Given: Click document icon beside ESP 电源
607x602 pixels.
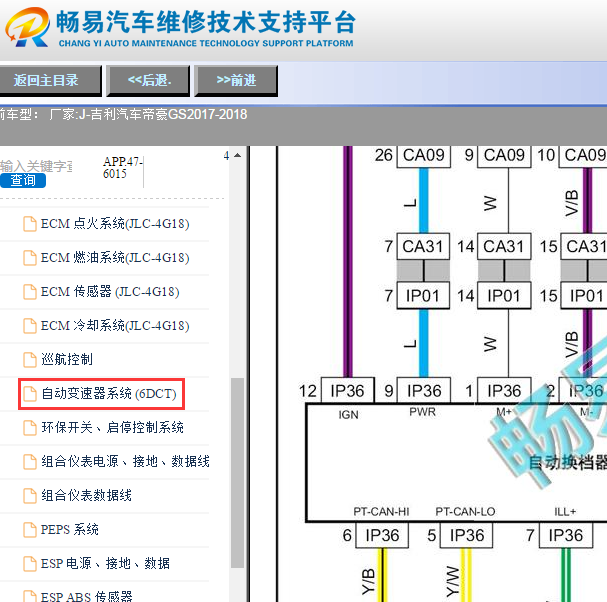Looking at the screenshot, I should 30,564.
